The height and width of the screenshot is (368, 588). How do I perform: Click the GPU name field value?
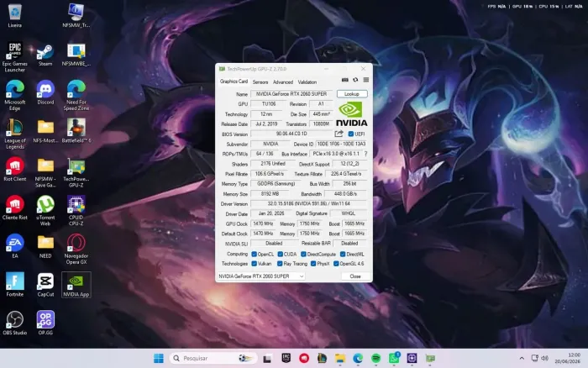(x=291, y=94)
